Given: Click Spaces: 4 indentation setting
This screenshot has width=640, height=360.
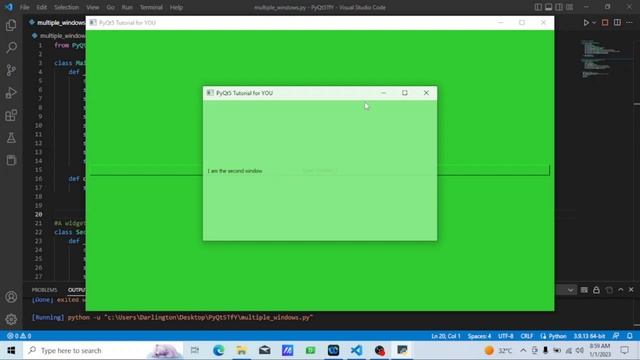Looking at the screenshot, I should pyautogui.click(x=479, y=336).
